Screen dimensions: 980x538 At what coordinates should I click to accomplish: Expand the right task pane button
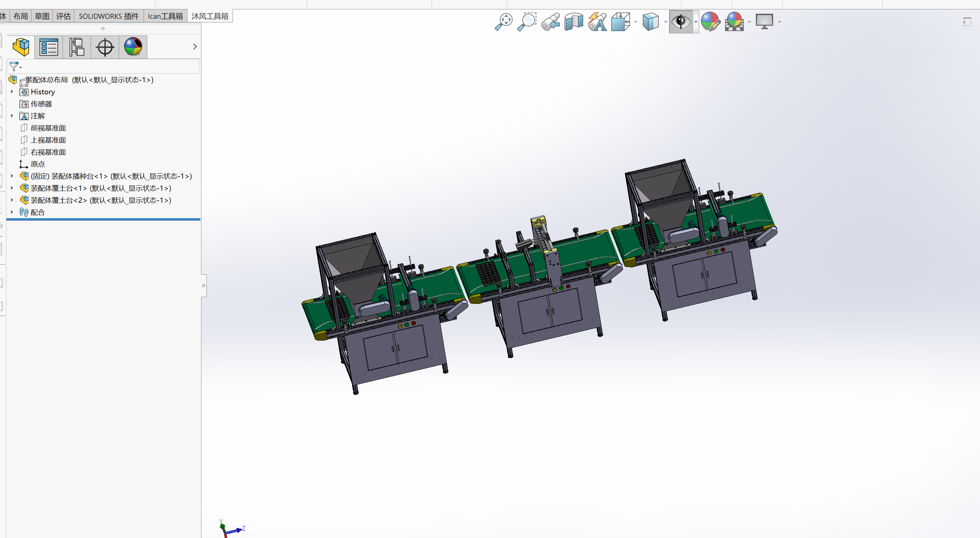click(x=967, y=22)
